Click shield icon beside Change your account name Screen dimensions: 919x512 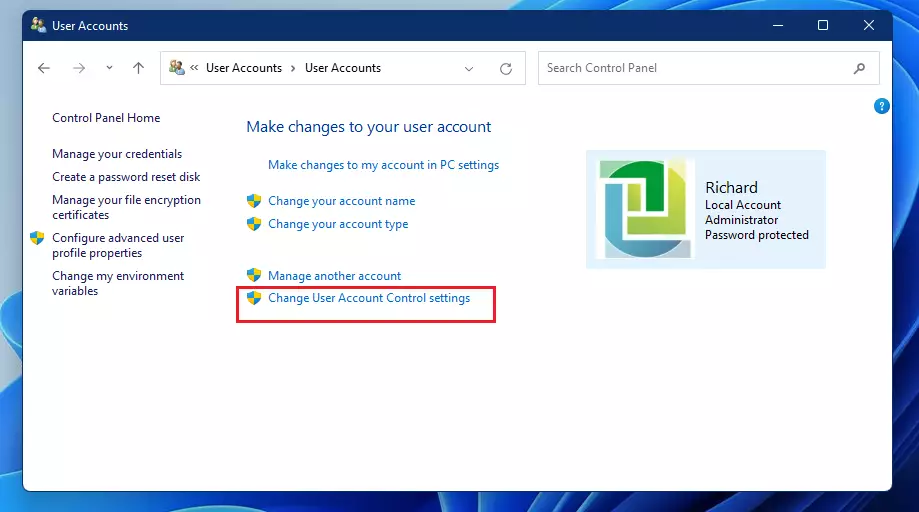tap(254, 201)
